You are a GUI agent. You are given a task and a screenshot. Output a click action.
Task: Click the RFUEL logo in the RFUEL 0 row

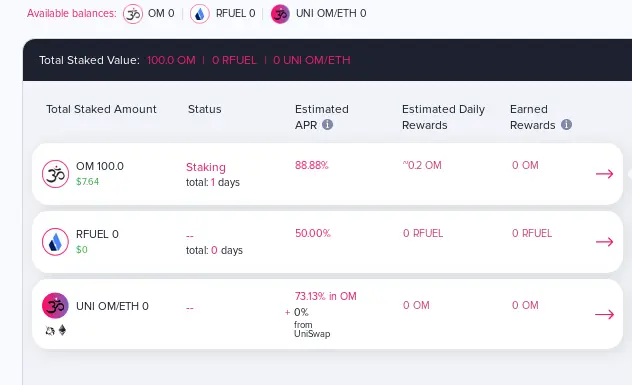(56, 242)
